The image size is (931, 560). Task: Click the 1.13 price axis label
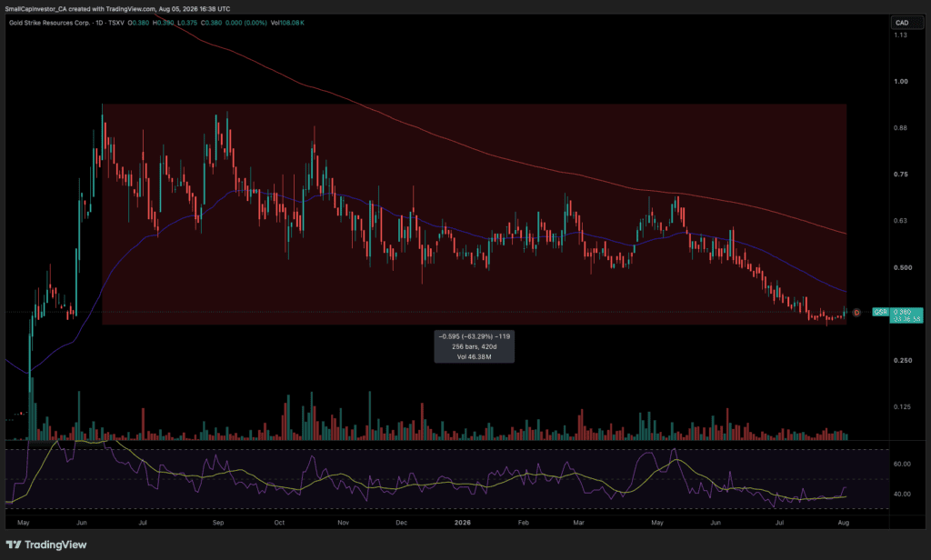tap(901, 35)
